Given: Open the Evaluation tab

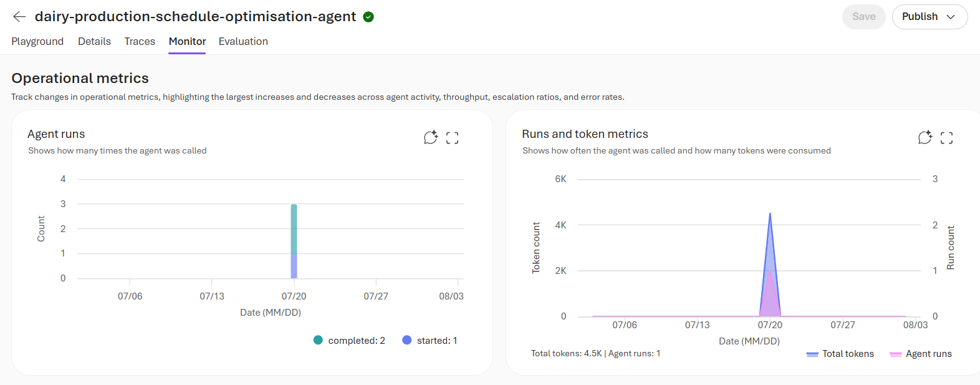Looking at the screenshot, I should point(243,41).
